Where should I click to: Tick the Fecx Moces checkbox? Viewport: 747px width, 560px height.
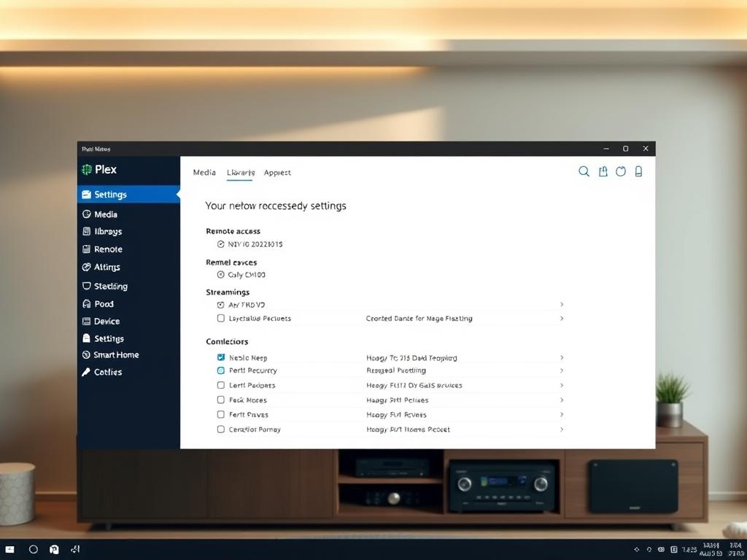coord(221,400)
